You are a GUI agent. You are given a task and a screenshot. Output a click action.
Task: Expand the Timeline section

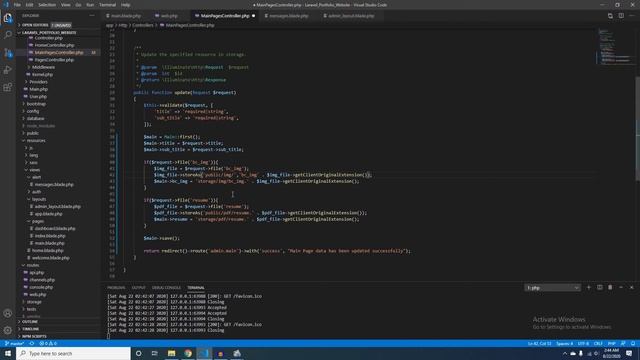click(x=31, y=329)
